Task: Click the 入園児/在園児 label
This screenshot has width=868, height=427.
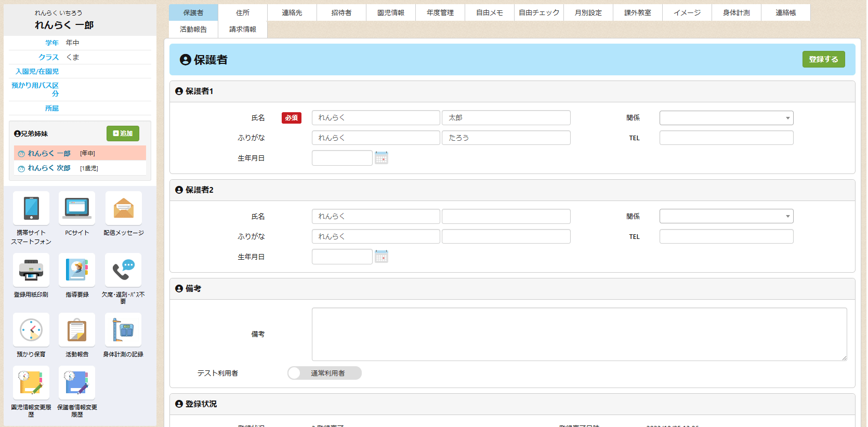Action: point(37,72)
